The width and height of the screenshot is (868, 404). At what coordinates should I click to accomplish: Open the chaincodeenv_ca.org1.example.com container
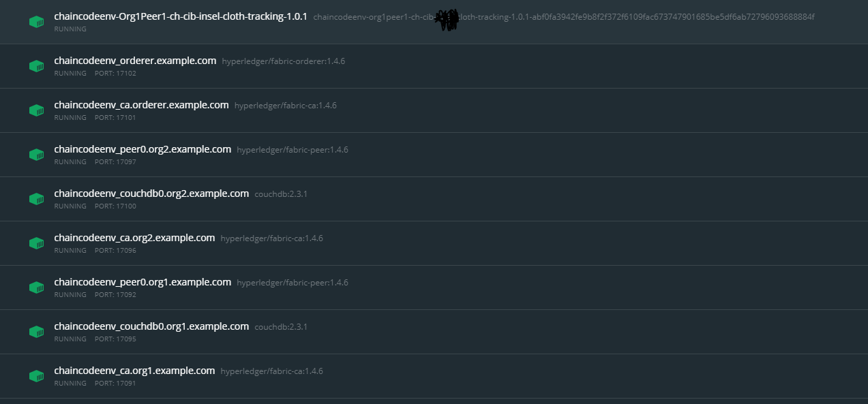tap(134, 371)
